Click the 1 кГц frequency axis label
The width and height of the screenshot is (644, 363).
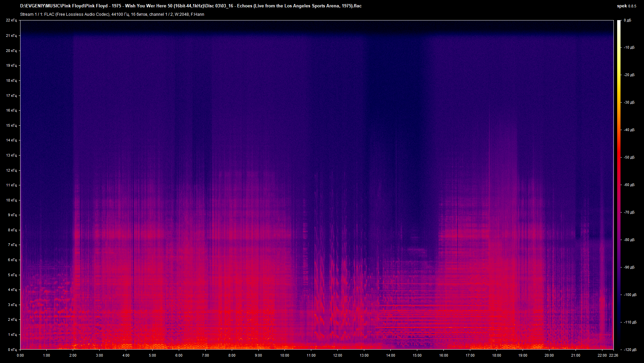(12, 334)
